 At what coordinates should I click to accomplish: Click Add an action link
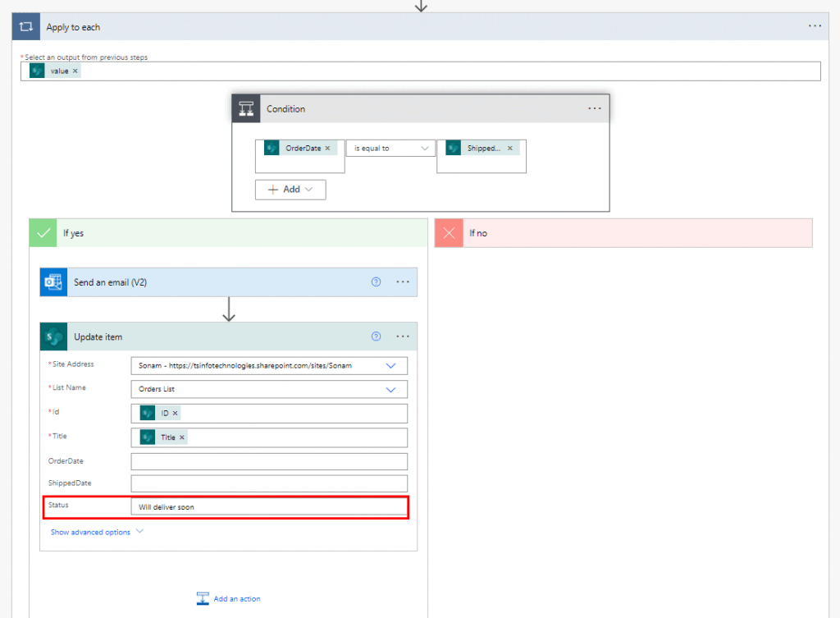(x=237, y=598)
